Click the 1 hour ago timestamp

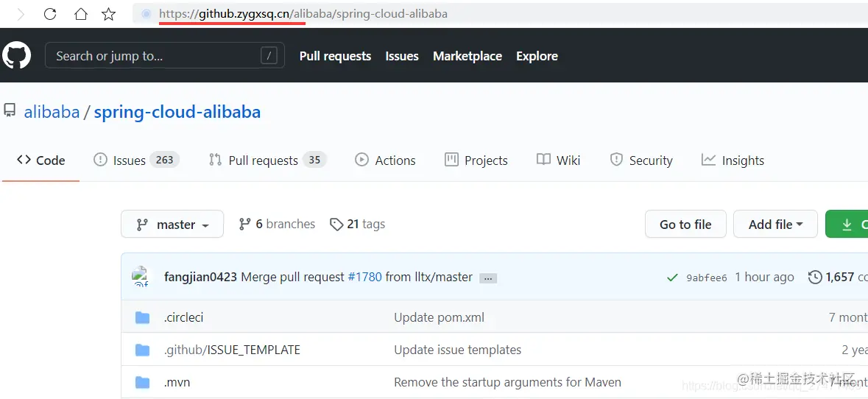pyautogui.click(x=764, y=278)
